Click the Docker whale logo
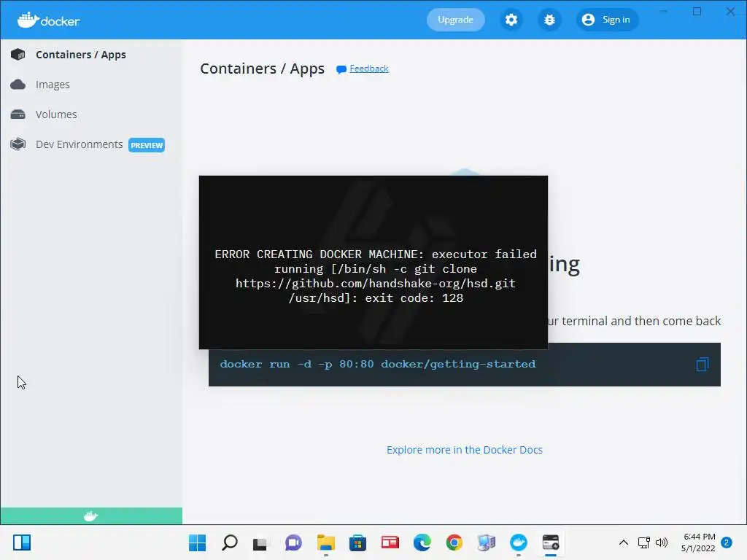The image size is (747, 560). [x=49, y=20]
